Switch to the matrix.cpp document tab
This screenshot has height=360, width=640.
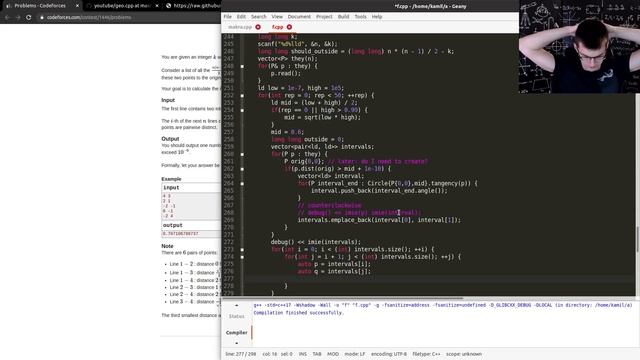[240, 27]
